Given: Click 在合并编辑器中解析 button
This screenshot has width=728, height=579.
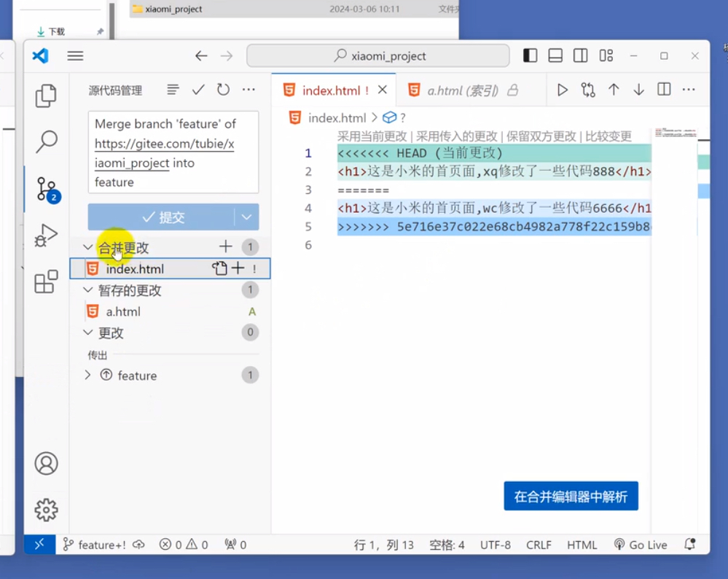Looking at the screenshot, I should [x=571, y=497].
